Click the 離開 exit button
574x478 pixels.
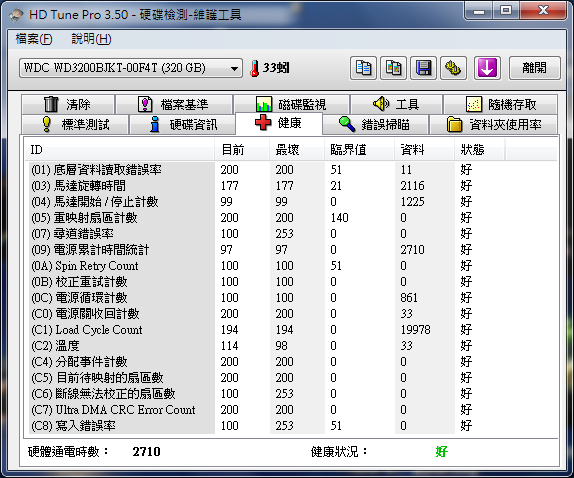point(534,68)
